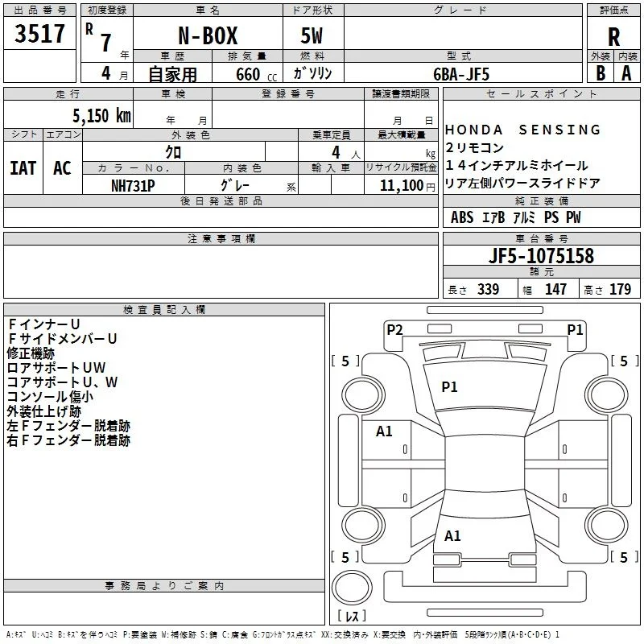Click the inspector note 外装仕上げ跡
The width and height of the screenshot is (644, 644).
point(44,411)
